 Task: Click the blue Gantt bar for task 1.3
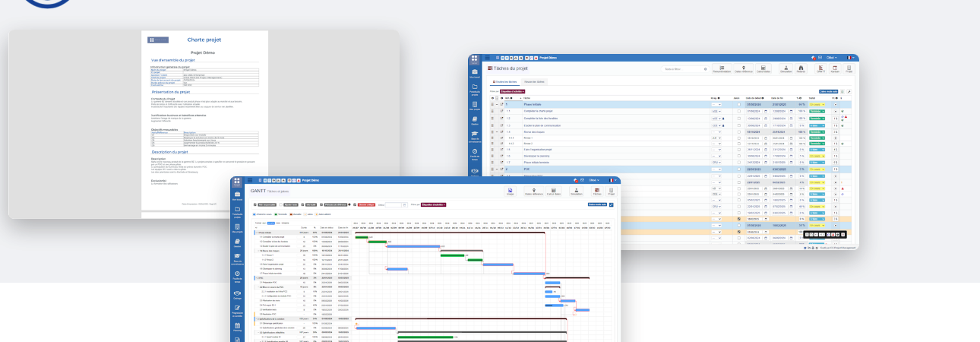413,246
